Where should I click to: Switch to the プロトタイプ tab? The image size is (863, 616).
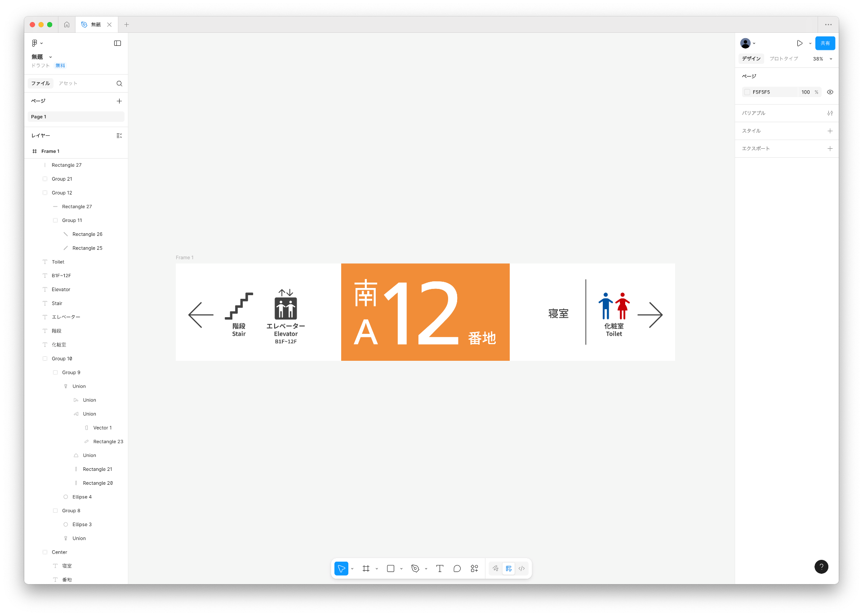coord(783,59)
